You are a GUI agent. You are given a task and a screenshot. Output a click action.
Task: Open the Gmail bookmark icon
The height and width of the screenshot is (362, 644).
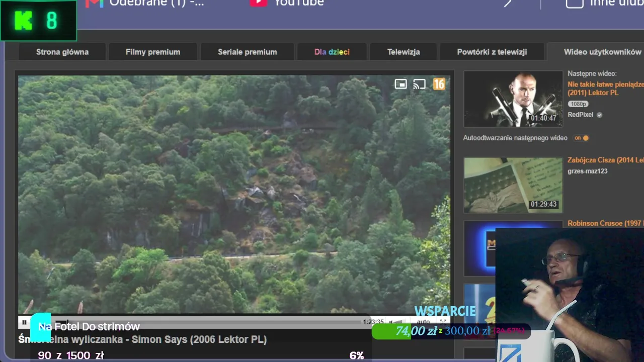pos(94,3)
